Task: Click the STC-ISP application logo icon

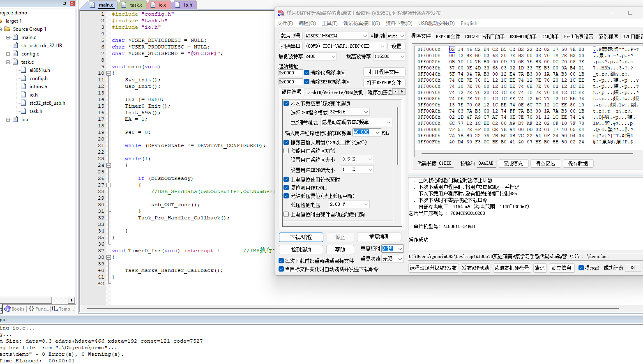Action: (281, 13)
